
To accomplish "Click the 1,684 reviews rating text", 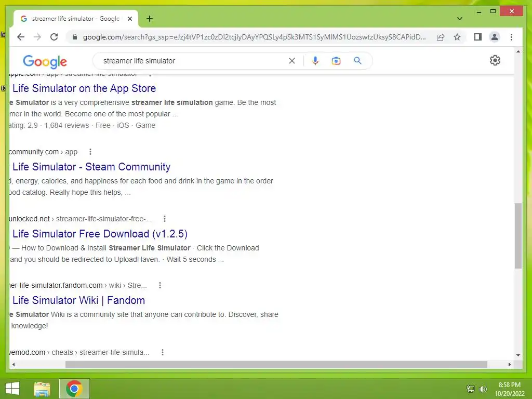I will pyautogui.click(x=66, y=125).
